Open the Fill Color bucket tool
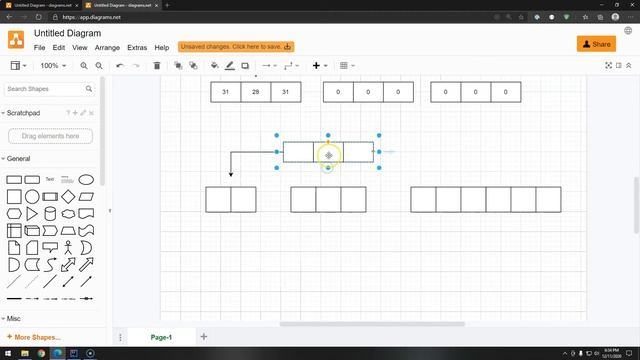 214,66
